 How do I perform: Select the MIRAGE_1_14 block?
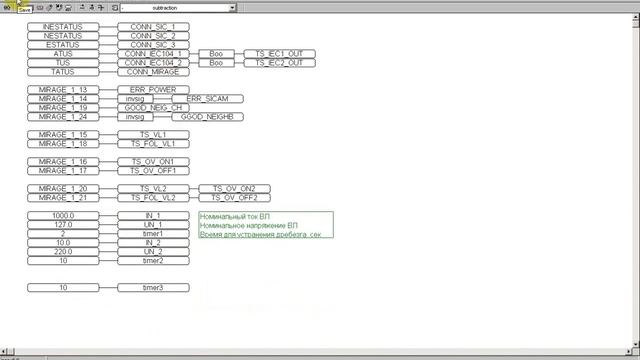click(x=63, y=99)
